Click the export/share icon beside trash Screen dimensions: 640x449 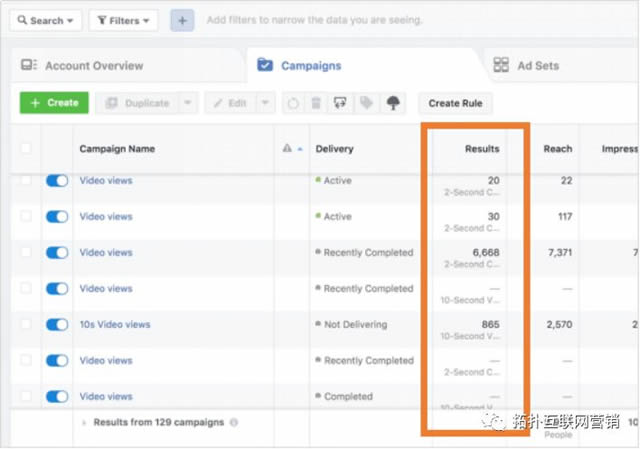click(341, 103)
